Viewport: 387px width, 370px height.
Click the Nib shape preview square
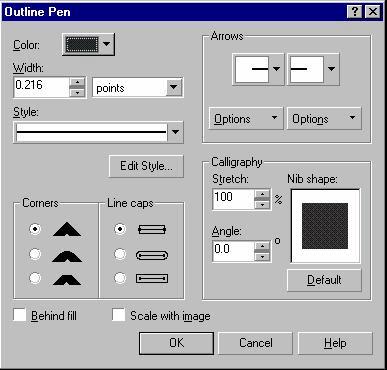tap(325, 226)
